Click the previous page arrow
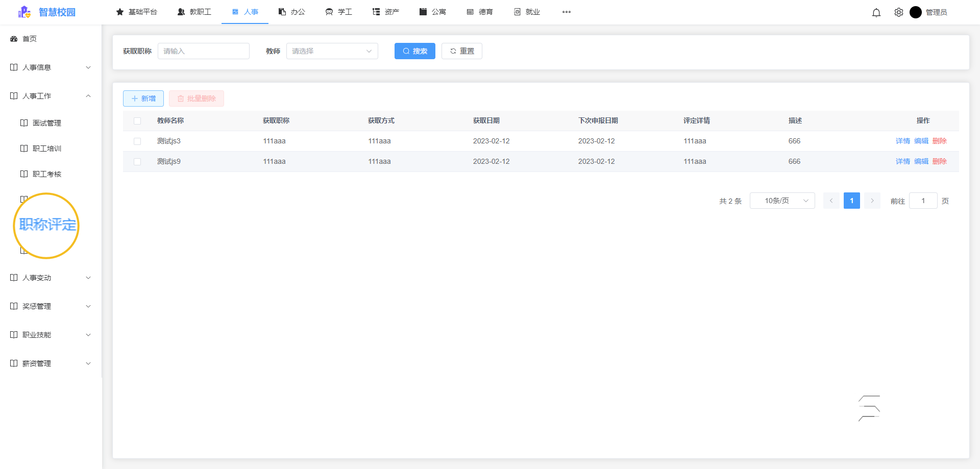The width and height of the screenshot is (980, 469). click(x=831, y=201)
